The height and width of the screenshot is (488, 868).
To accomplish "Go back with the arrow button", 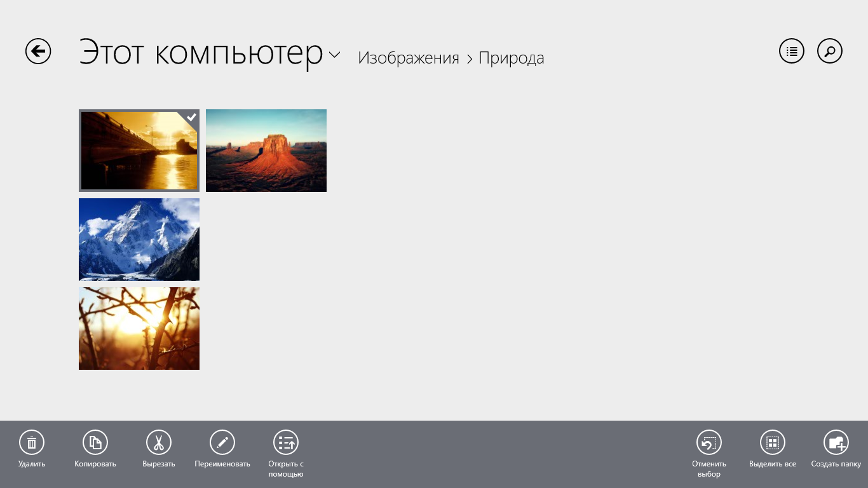I will click(38, 51).
